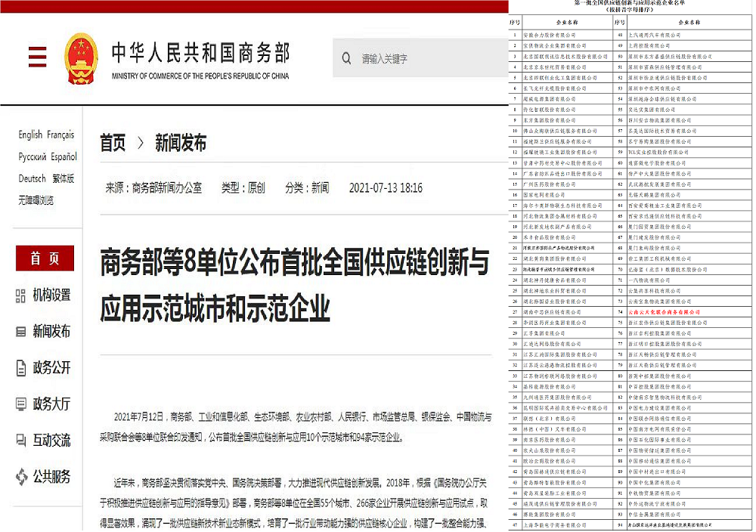This screenshot has width=756, height=532.
Task: Select the Français language link
Action: [x=62, y=134]
